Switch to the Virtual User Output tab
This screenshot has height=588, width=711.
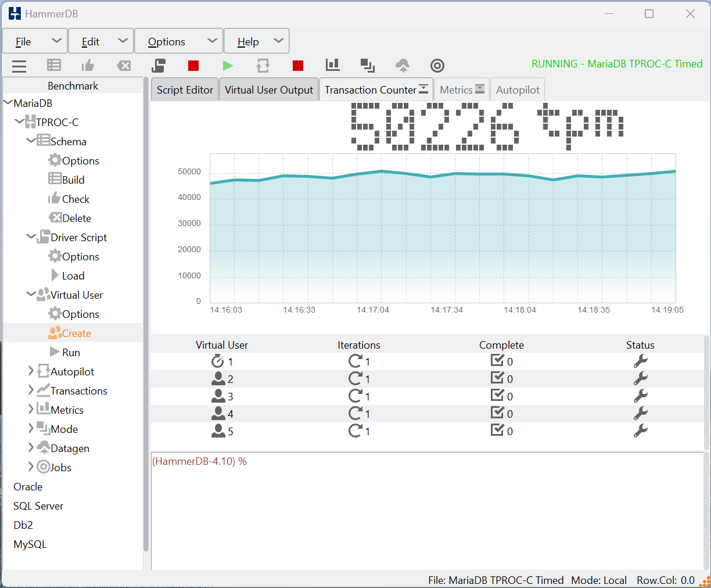tap(269, 89)
